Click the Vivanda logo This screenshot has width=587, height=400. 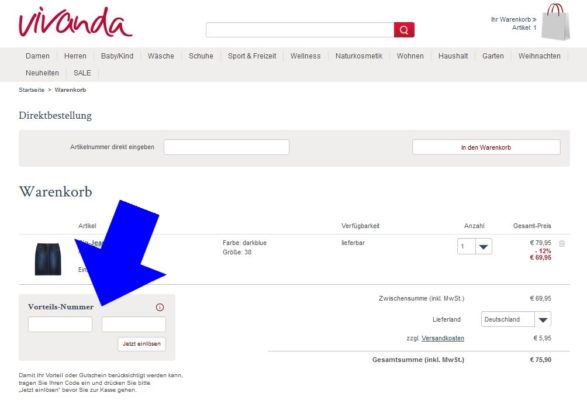coord(75,22)
